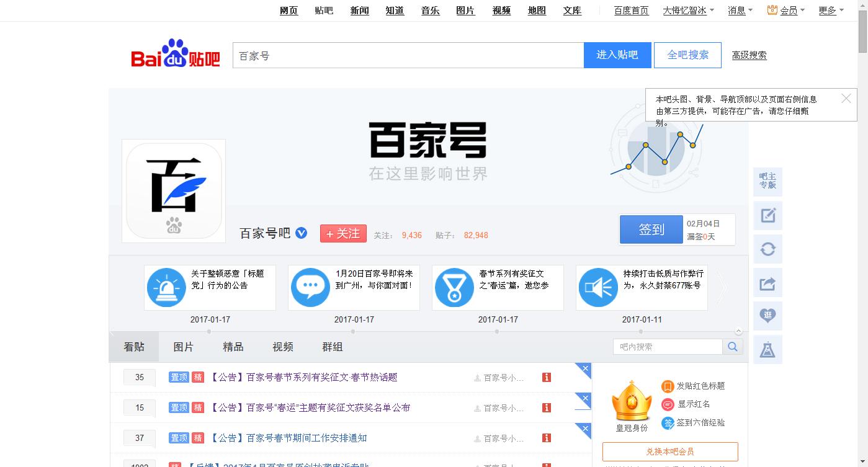This screenshot has height=467, width=868.
Task: Click the medal icon on 春节系列有奖征文 announcement
Action: pos(454,287)
